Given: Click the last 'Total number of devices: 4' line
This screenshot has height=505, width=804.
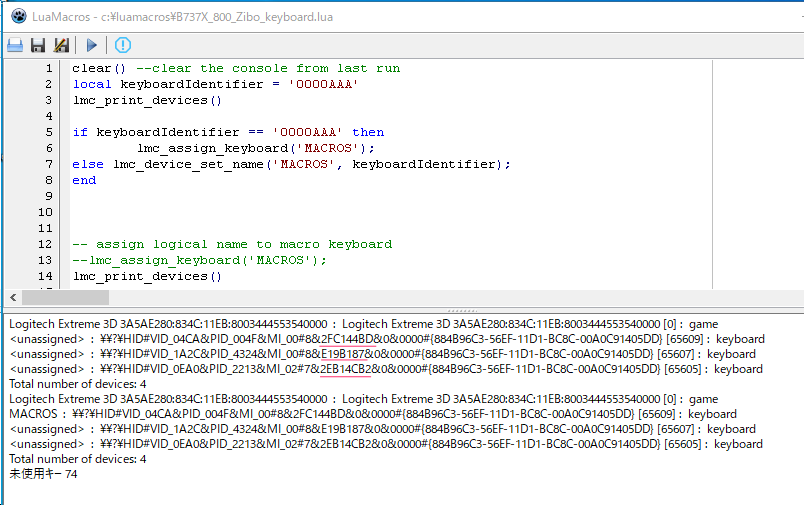Looking at the screenshot, I should pos(78,459).
